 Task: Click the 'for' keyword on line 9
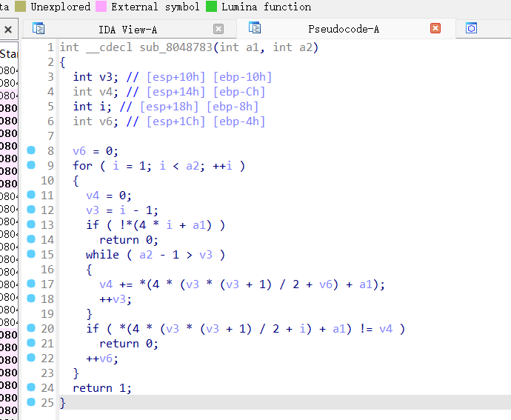tap(83, 166)
